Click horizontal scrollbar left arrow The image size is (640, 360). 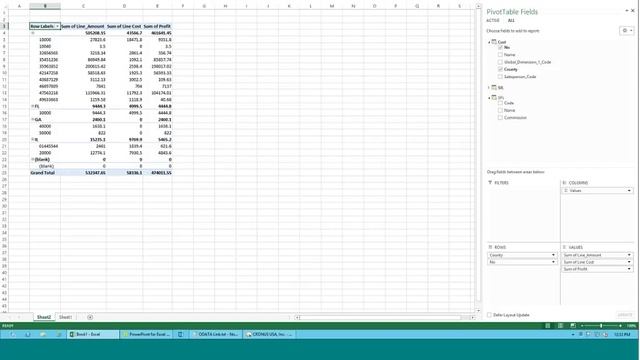point(298,317)
